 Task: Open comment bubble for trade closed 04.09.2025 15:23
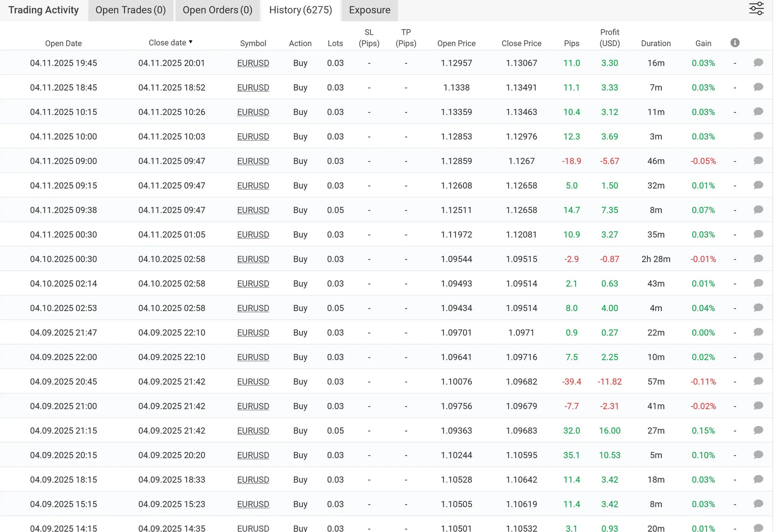pyautogui.click(x=758, y=504)
